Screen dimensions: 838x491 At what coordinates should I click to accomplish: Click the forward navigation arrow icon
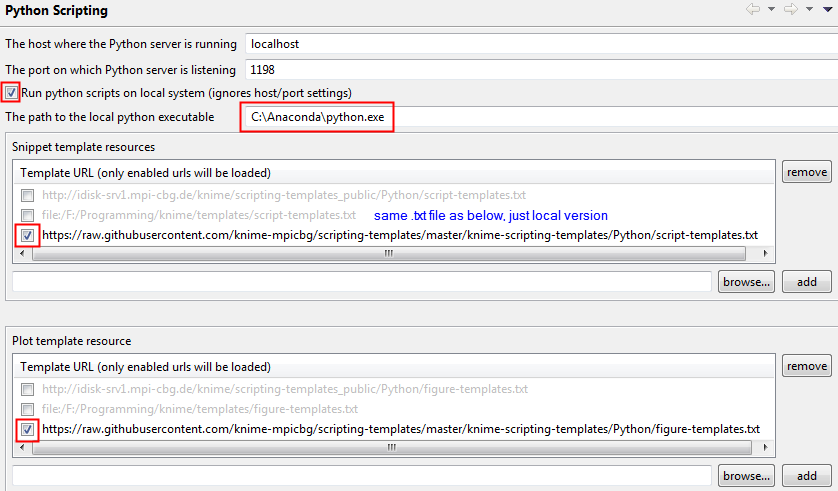[791, 9]
